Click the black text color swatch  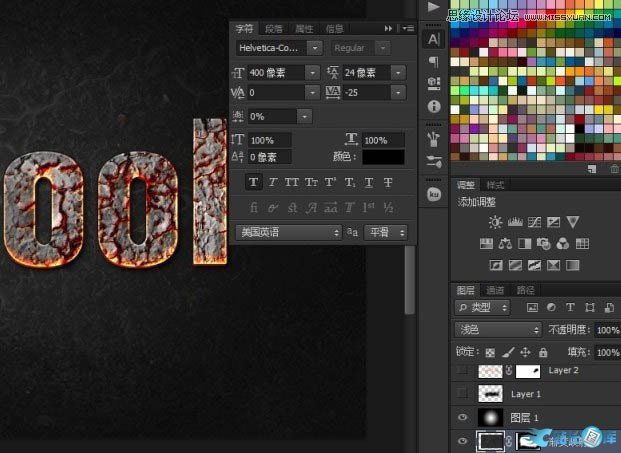click(384, 157)
